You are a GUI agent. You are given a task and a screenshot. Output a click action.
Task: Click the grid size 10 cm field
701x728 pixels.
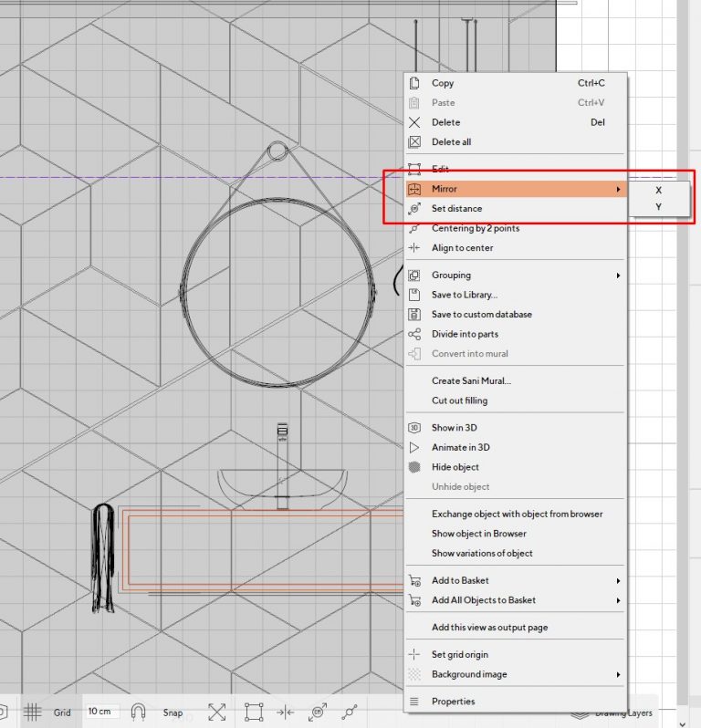pos(102,712)
